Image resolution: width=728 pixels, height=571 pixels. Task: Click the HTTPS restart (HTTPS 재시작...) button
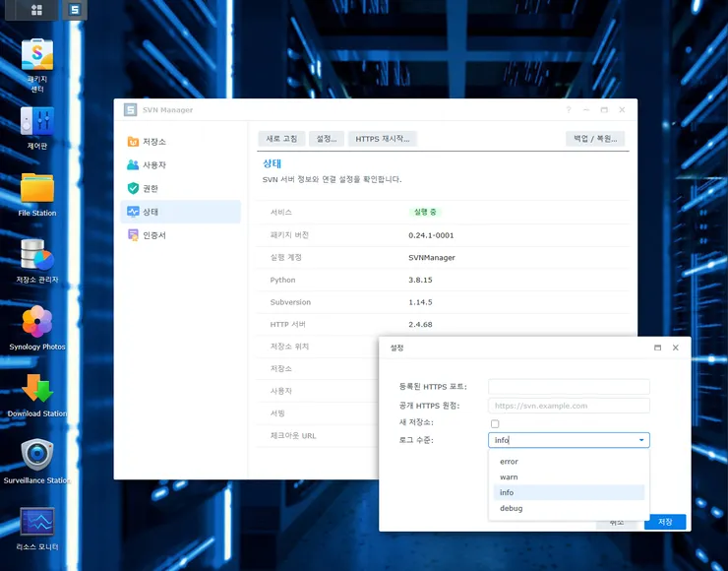point(383,139)
